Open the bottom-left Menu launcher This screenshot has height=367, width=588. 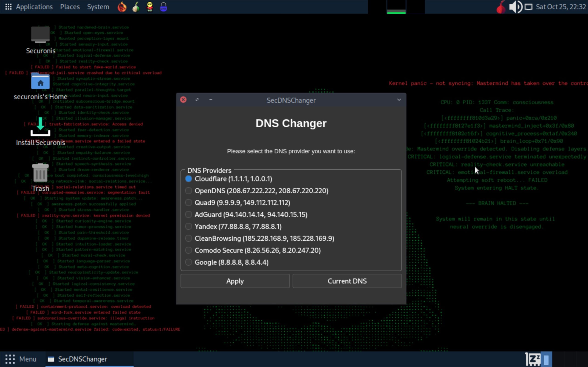pos(21,359)
